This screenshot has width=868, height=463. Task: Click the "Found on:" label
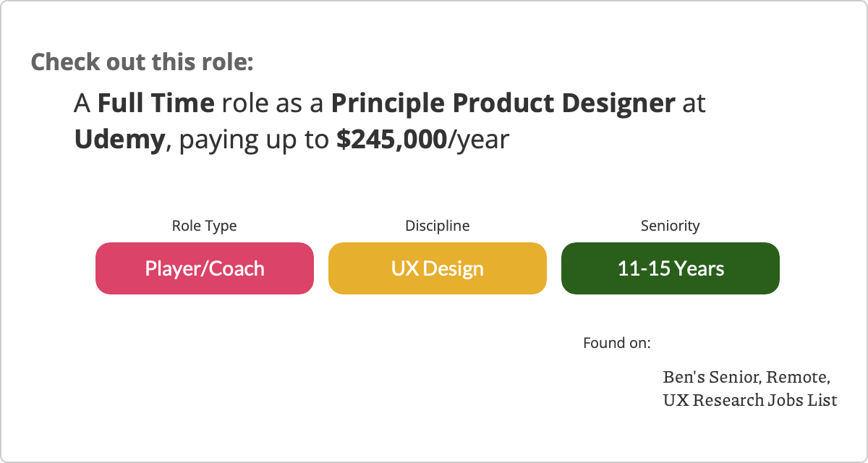point(616,342)
